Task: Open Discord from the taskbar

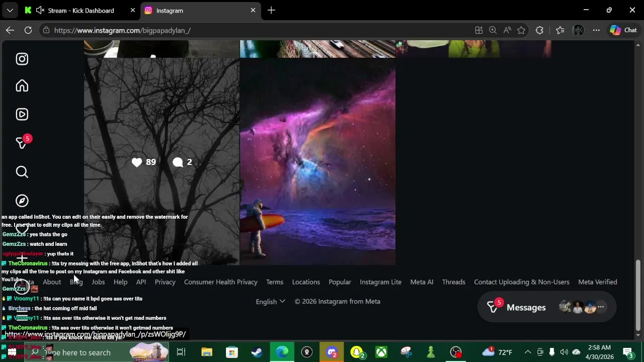Action: (x=332, y=352)
